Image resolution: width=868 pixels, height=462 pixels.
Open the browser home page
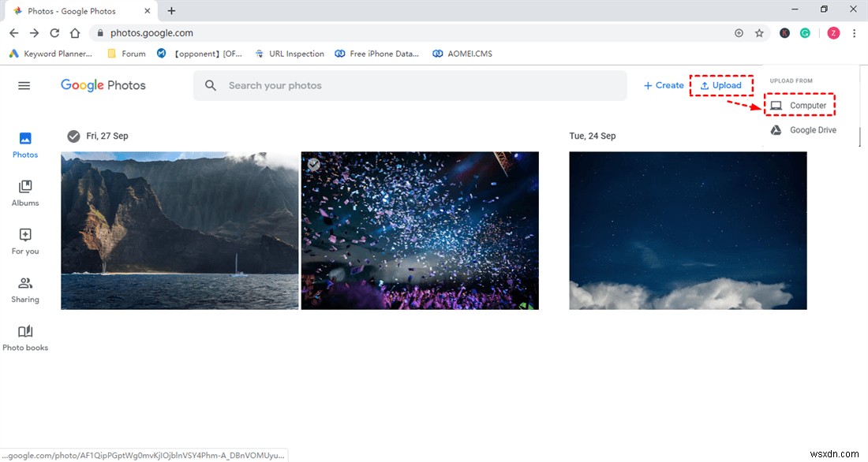[x=75, y=33]
